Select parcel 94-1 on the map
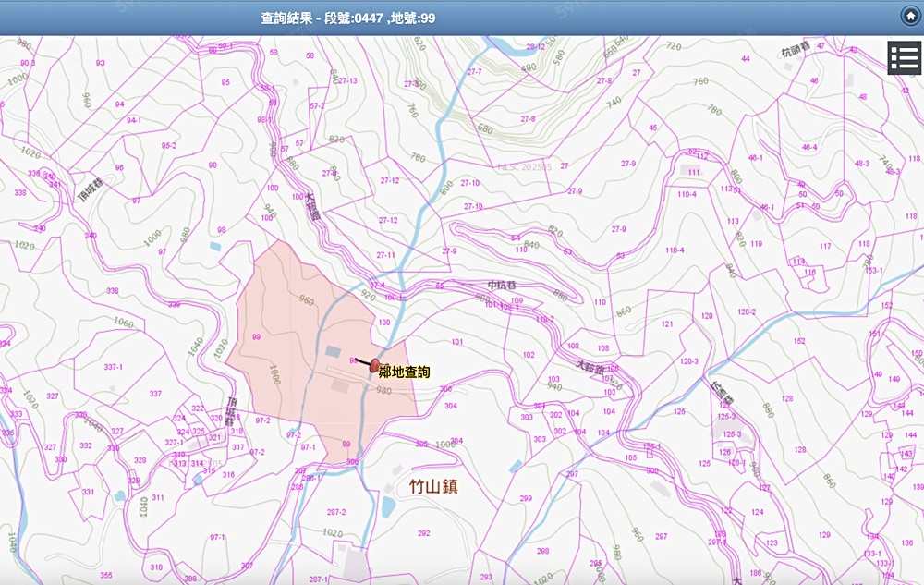 coord(134,121)
